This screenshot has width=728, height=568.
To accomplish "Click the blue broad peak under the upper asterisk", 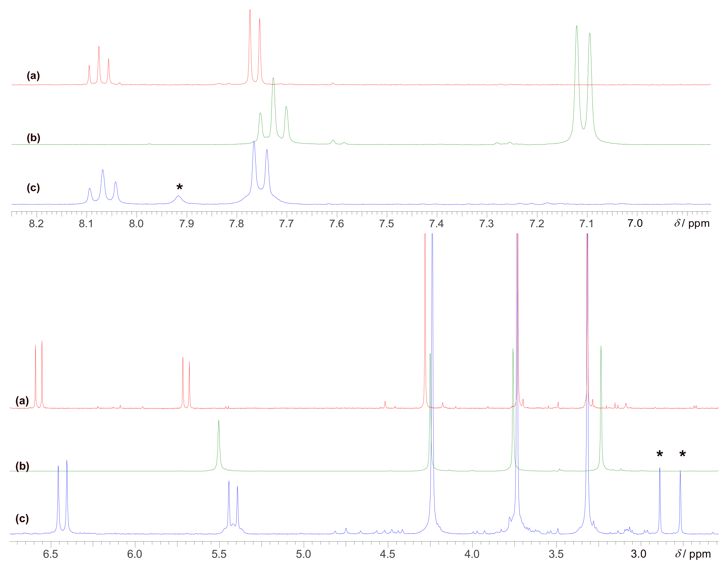I will 179,199.
